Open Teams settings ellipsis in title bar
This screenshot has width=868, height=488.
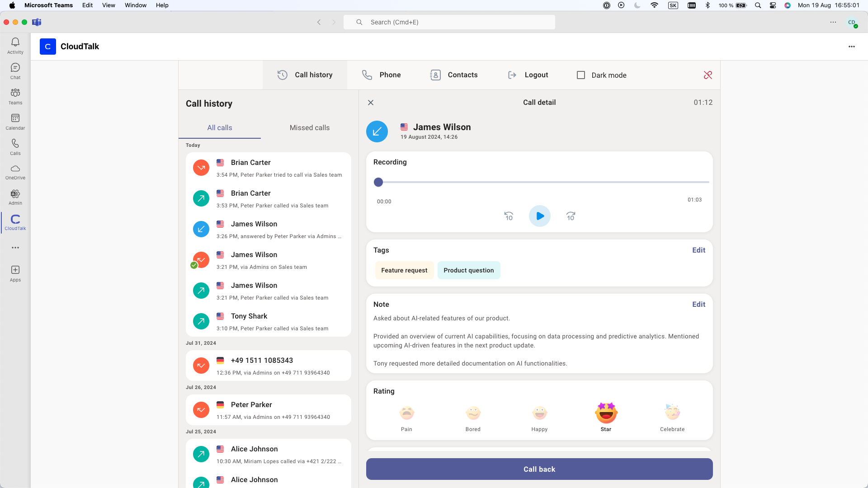pos(833,22)
